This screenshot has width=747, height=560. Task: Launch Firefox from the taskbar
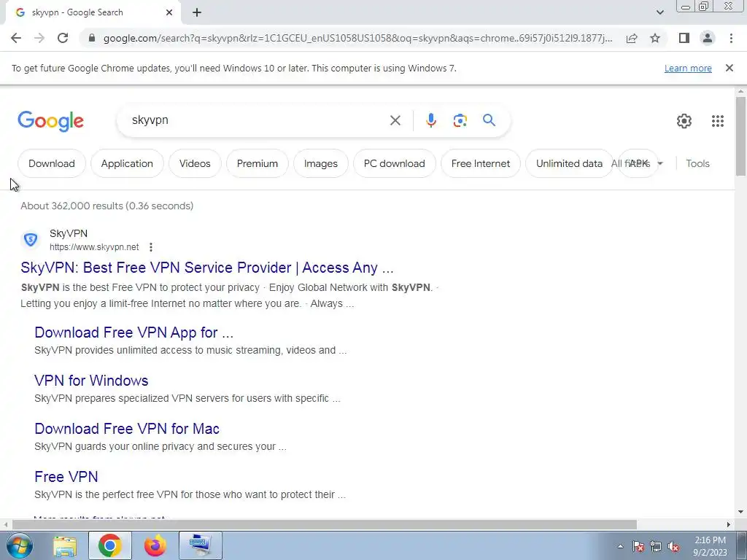click(155, 545)
